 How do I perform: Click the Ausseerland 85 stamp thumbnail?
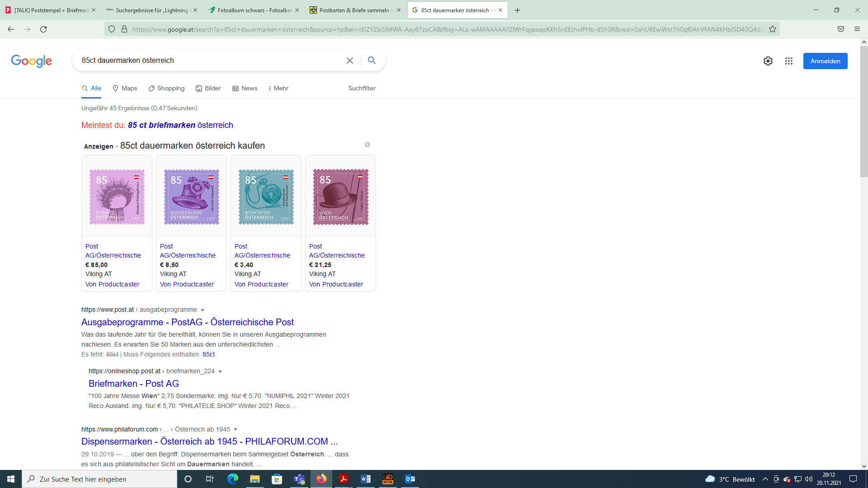click(x=192, y=197)
